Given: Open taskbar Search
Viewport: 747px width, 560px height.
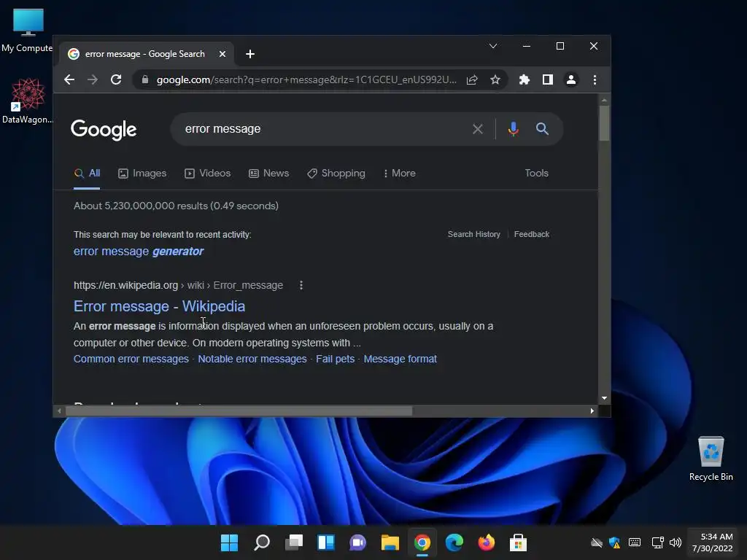Looking at the screenshot, I should coord(262,542).
